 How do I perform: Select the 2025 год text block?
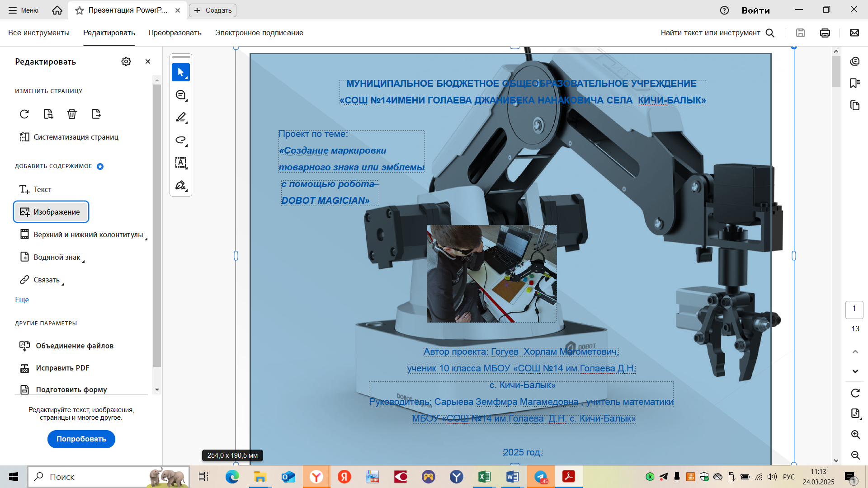tap(522, 452)
